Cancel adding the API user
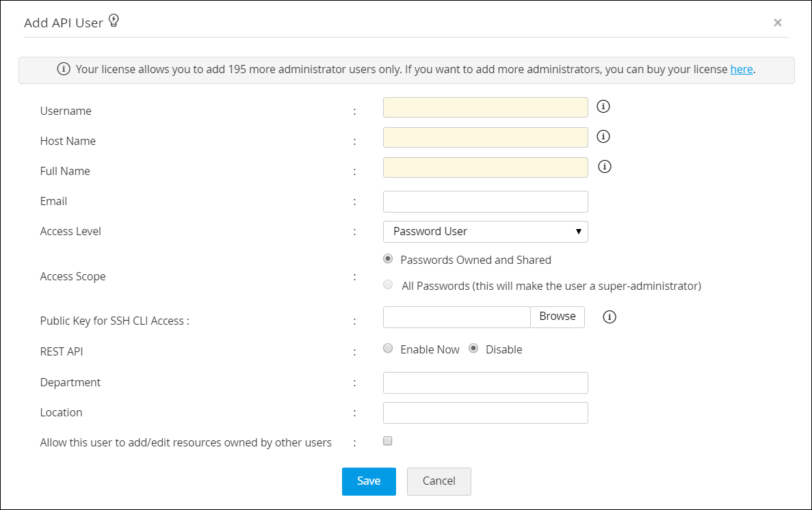The image size is (812, 510). pyautogui.click(x=438, y=481)
